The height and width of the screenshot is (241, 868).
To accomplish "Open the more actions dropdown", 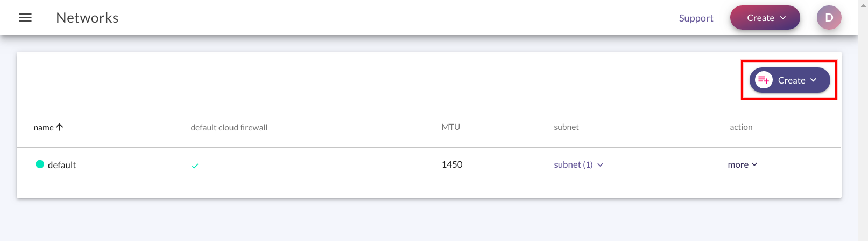I will coord(743,164).
